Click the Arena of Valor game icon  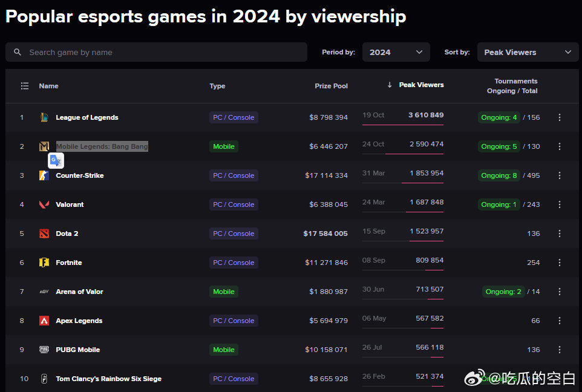[44, 292]
